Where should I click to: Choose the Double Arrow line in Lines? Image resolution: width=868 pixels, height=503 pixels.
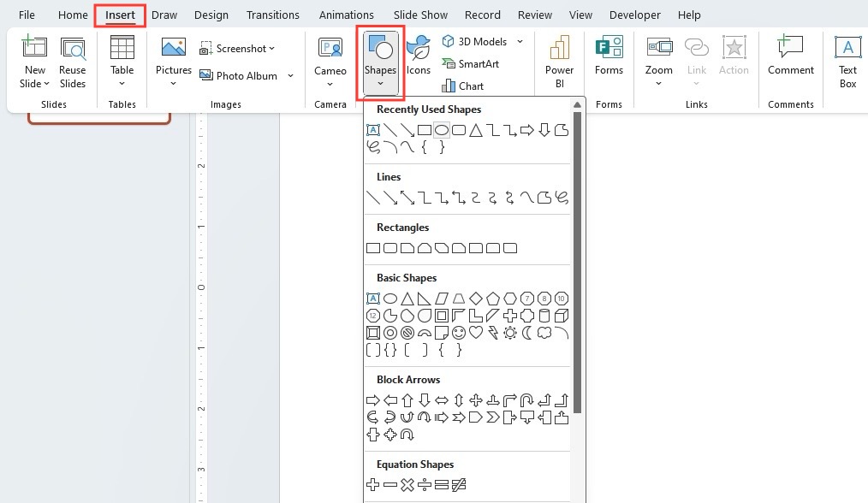coord(407,198)
